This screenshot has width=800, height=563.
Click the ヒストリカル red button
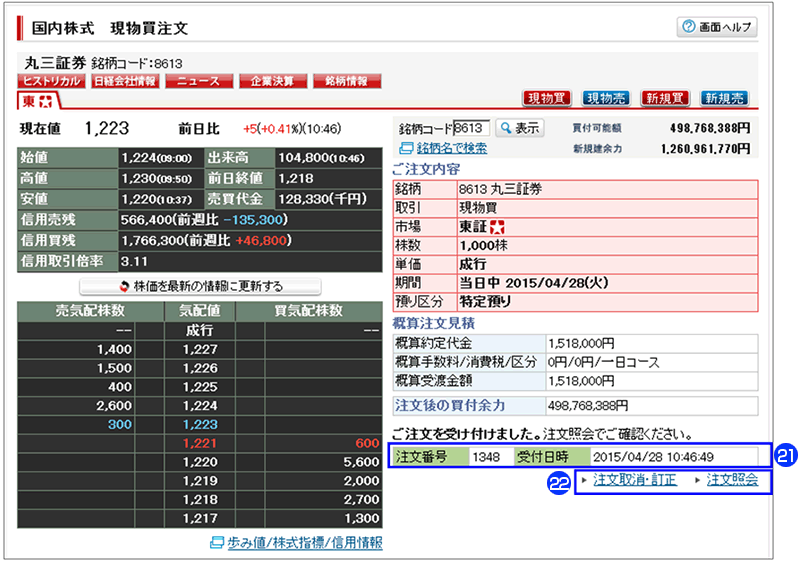(51, 81)
